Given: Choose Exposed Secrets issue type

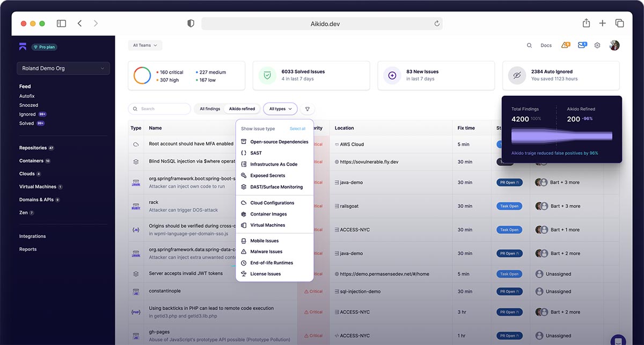Looking at the screenshot, I should [x=267, y=176].
